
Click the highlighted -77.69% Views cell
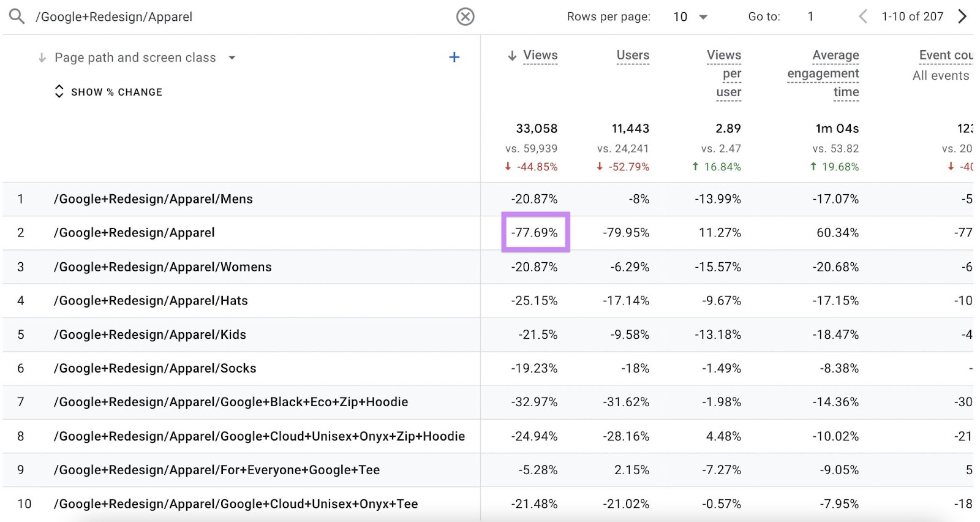(535, 233)
